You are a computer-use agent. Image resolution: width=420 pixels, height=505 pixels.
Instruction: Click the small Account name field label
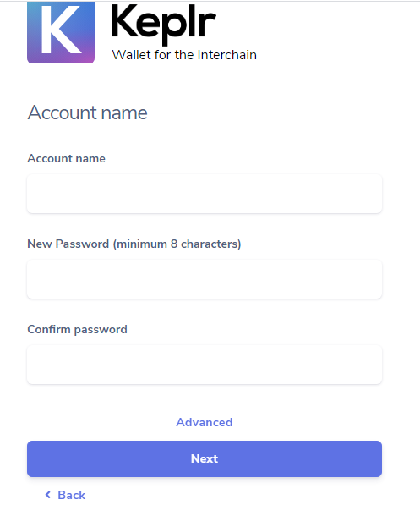66,158
